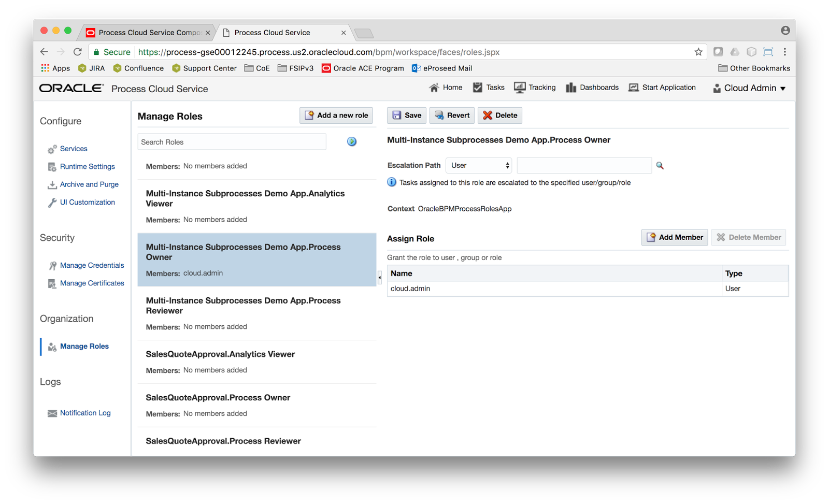Image resolution: width=829 pixels, height=504 pixels.
Task: Select the cloud.admin member row
Action: [x=588, y=289]
